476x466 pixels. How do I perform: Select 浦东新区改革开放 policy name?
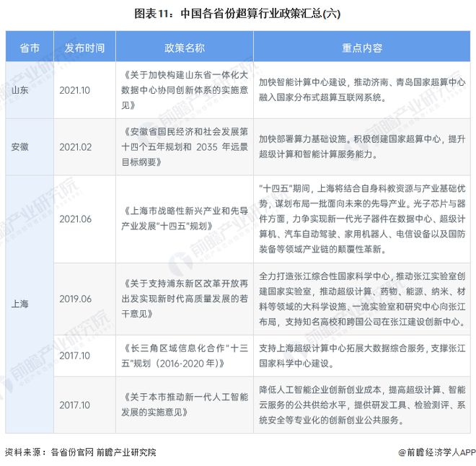pos(185,299)
